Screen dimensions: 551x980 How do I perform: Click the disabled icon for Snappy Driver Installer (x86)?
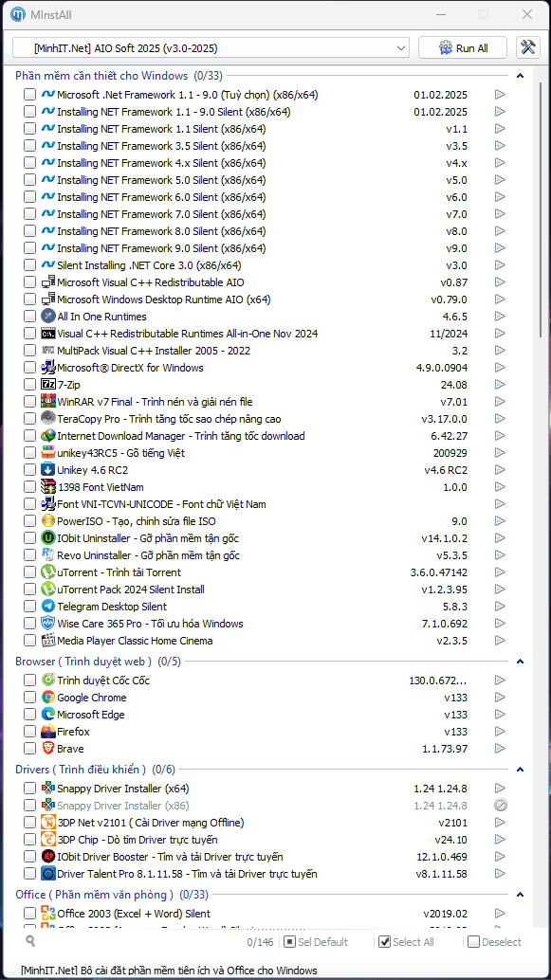[x=500, y=805]
